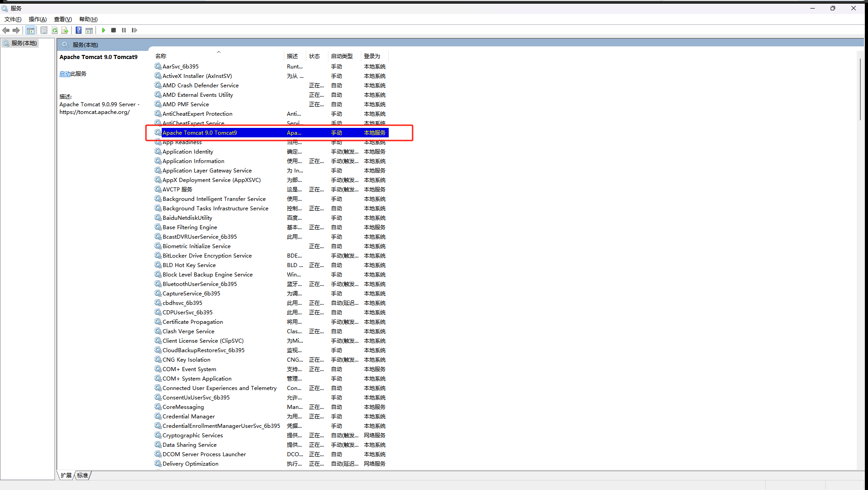Click the 启动 link for Tomcat service
The width and height of the screenshot is (868, 490).
point(64,74)
